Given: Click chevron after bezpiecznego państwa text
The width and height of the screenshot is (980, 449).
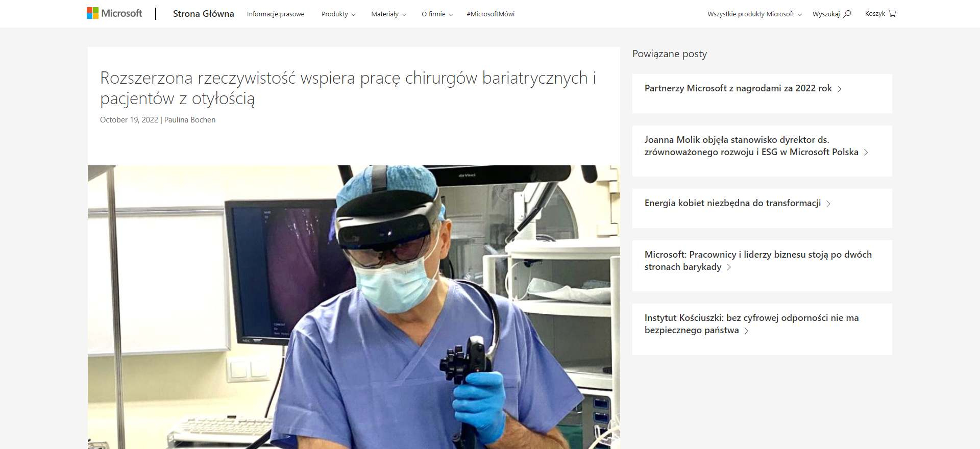Looking at the screenshot, I should [746, 331].
